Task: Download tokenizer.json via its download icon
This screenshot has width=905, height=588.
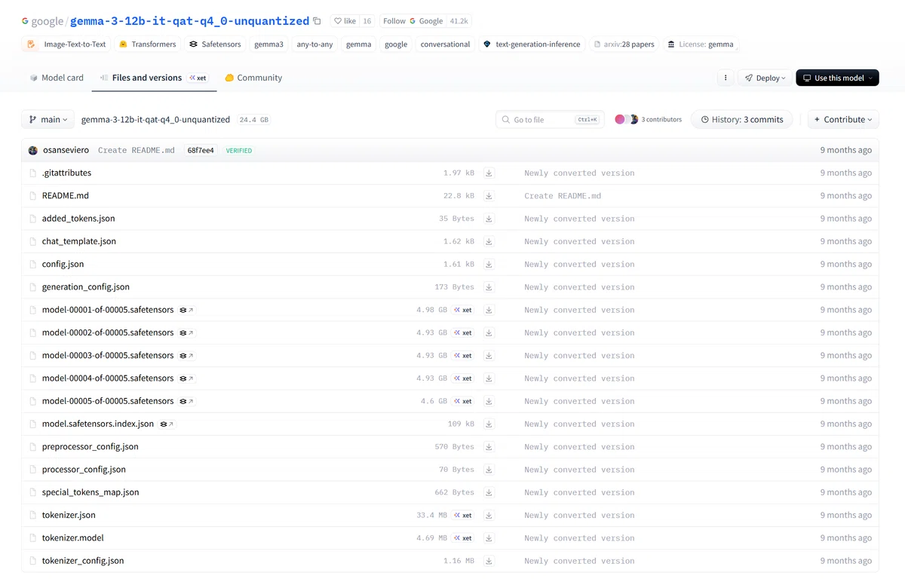Action: (489, 515)
